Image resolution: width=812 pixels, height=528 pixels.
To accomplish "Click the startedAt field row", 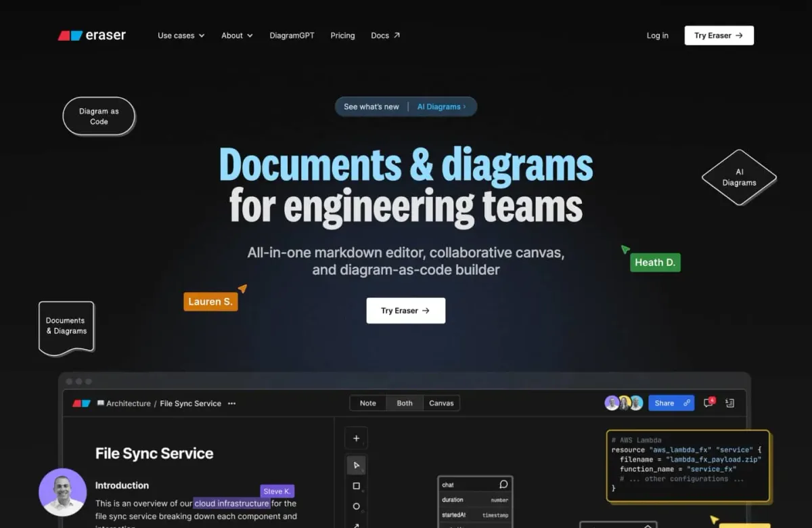I will [475, 515].
